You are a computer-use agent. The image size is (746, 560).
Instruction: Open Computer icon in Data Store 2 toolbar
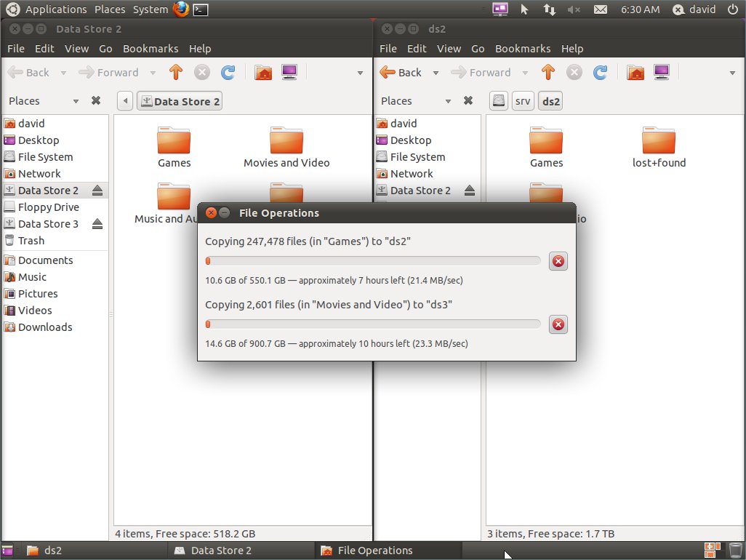tap(289, 72)
